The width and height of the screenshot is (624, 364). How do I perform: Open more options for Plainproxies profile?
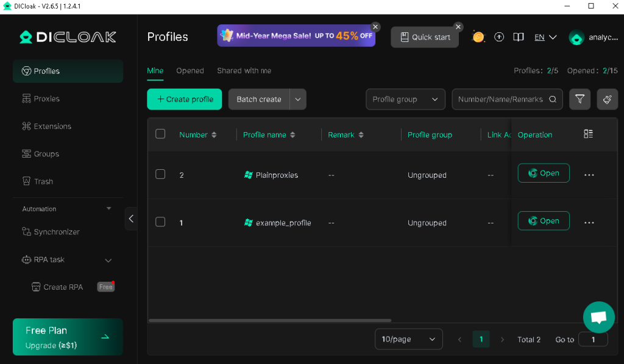point(589,175)
